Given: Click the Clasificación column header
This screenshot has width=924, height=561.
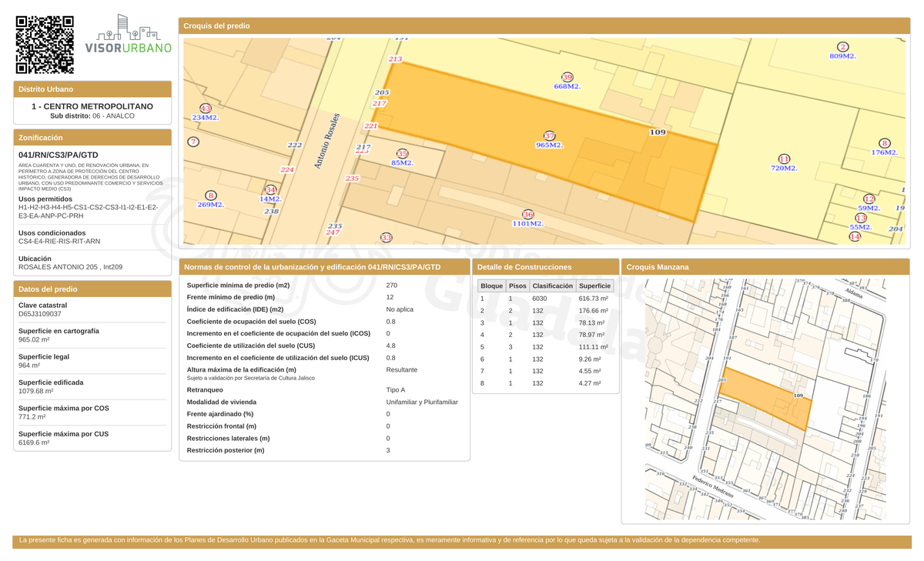Looking at the screenshot, I should click(553, 286).
